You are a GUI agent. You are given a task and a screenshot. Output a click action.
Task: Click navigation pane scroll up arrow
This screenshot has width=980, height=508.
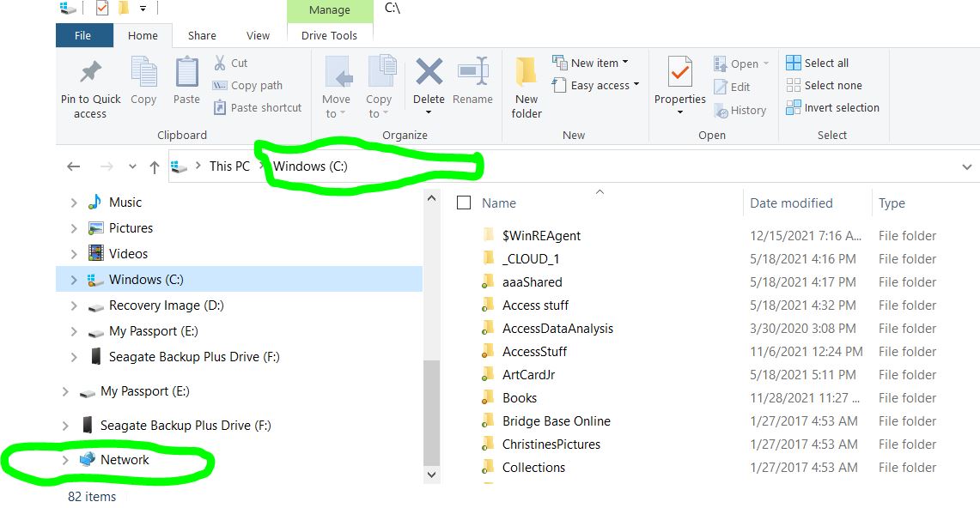pos(431,198)
